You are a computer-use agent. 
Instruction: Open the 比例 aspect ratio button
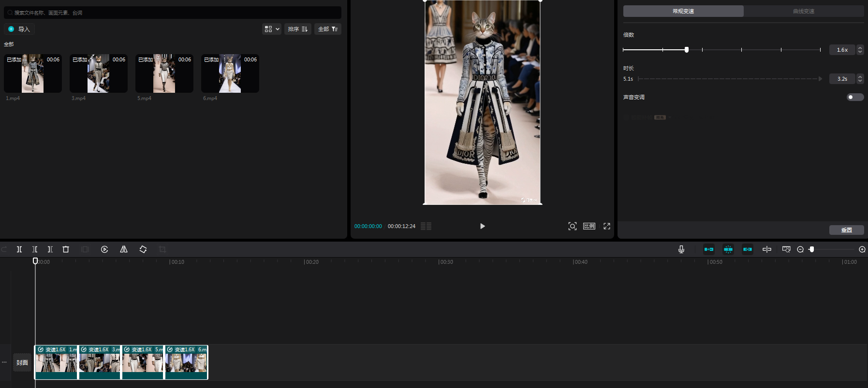point(589,226)
